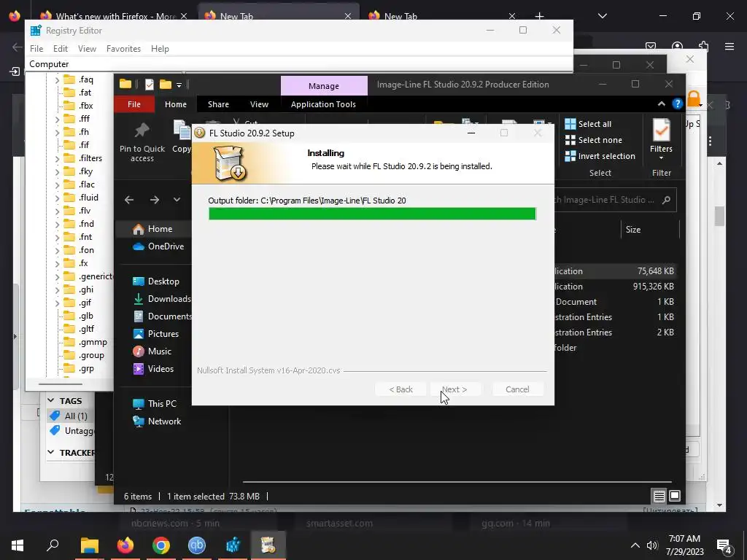Open Edit menu in Registry Editor
The width and height of the screenshot is (747, 560).
coord(60,49)
